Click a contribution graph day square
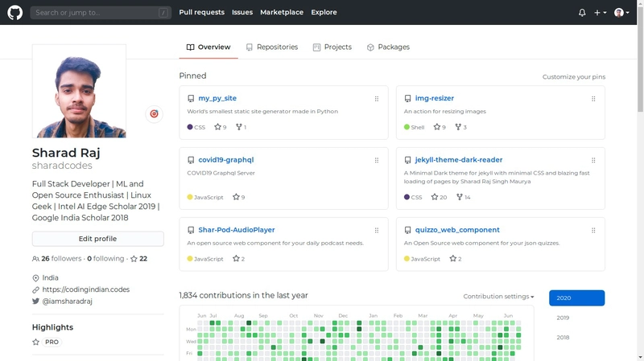This screenshot has height=361, width=644. coord(250,323)
